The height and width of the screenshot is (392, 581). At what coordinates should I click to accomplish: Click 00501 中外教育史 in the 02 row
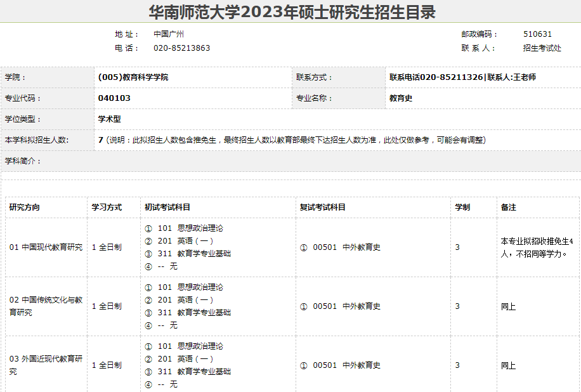[346, 306]
